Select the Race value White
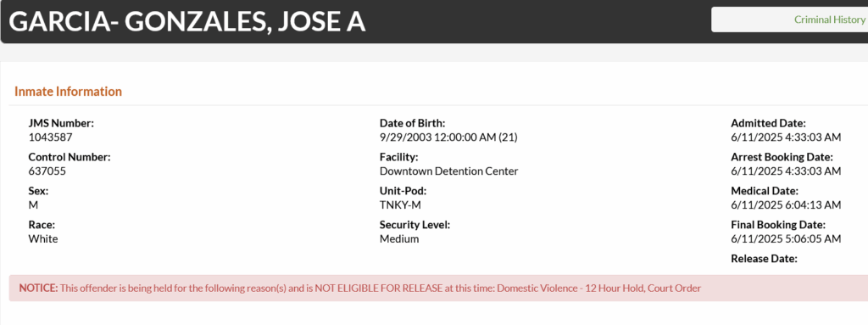 [43, 239]
